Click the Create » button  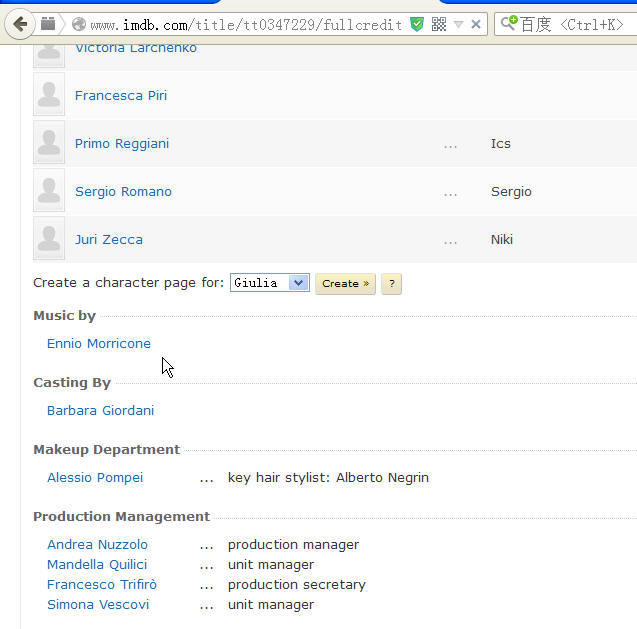345,284
